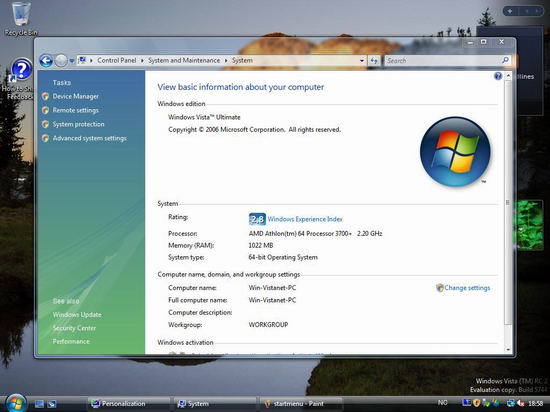Go to System and Maintenance breadcrumb
Viewport: 550px width, 412px height.
pos(184,60)
